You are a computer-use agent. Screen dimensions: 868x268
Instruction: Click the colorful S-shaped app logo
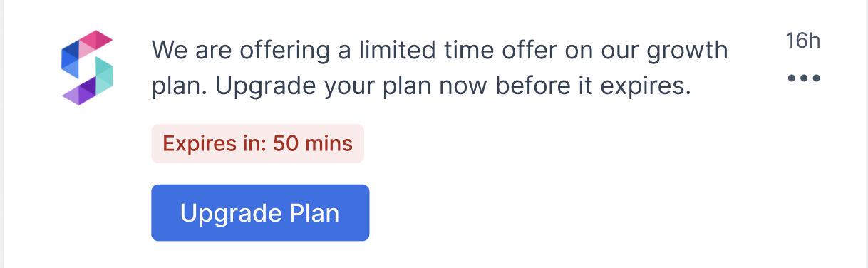88,68
